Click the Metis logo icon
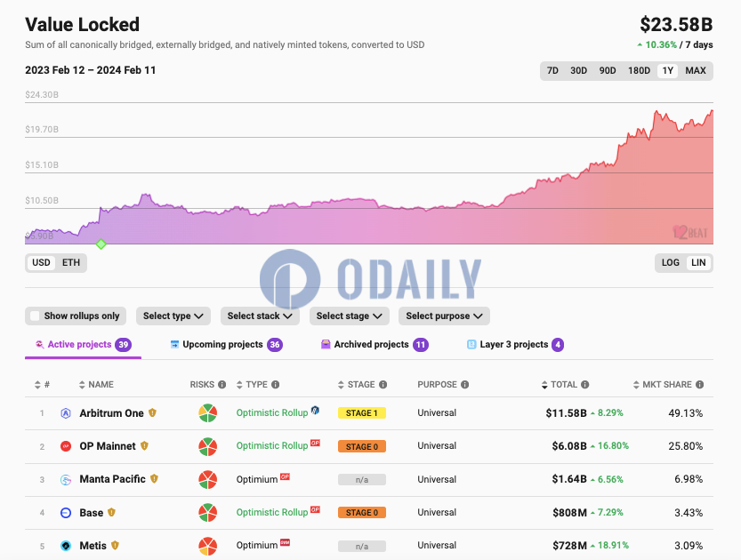 (x=66, y=546)
